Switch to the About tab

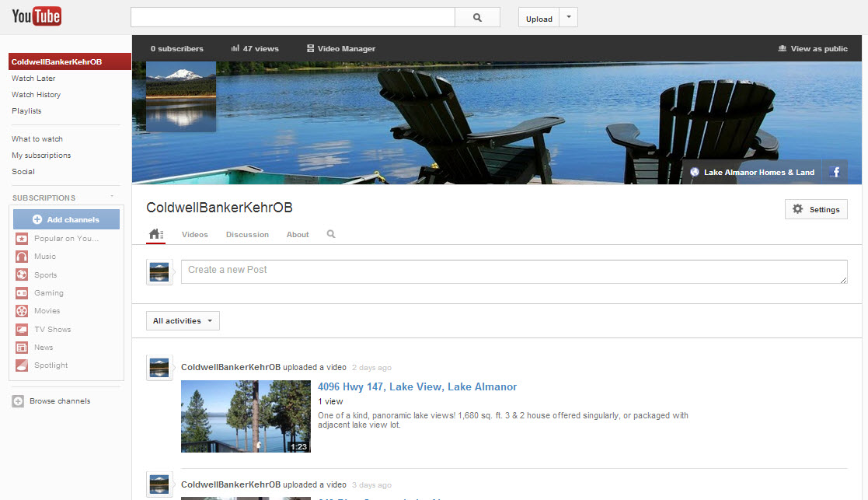pos(298,235)
